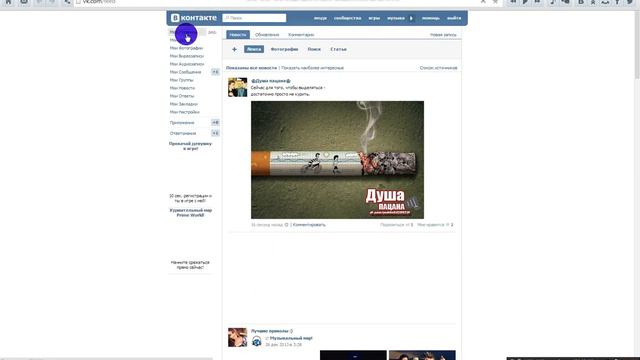
Task: Click 'Комментировать' under the cigarette post
Action: (x=309, y=225)
